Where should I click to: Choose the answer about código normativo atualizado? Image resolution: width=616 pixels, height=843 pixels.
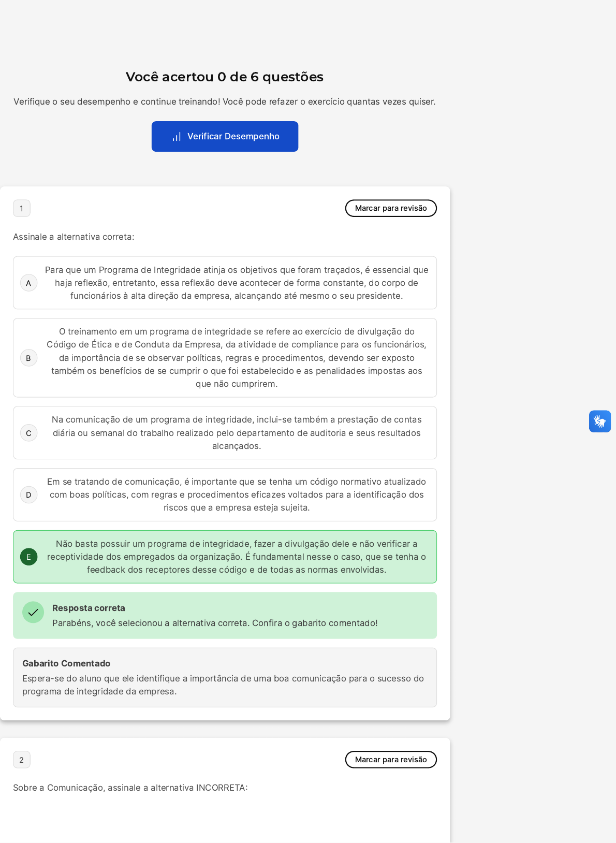click(x=236, y=495)
